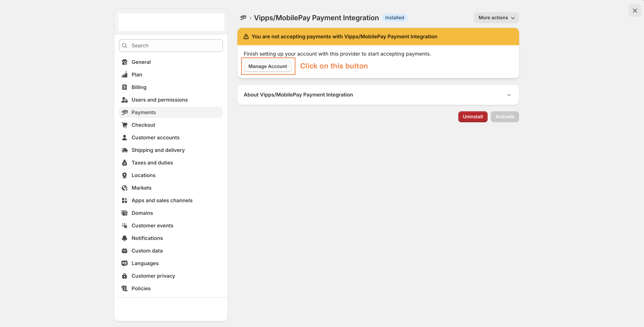
Task: Focus the settings Search field
Action: pos(175,45)
